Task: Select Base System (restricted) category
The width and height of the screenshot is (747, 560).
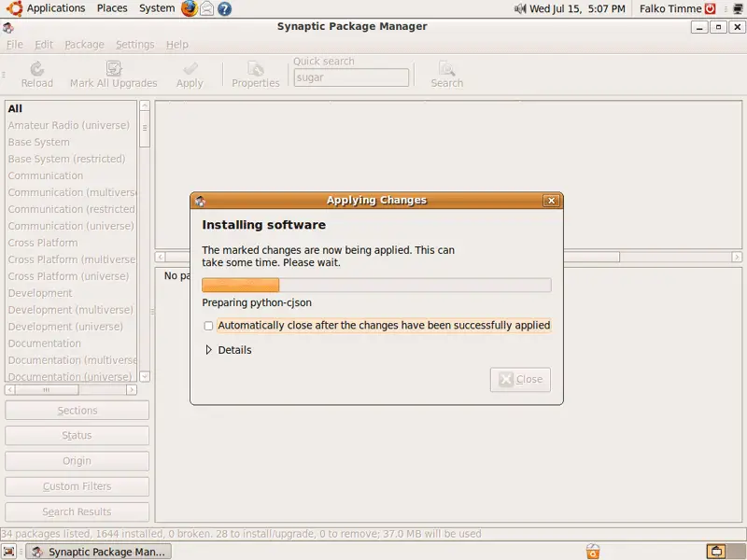Action: pyautogui.click(x=71, y=159)
